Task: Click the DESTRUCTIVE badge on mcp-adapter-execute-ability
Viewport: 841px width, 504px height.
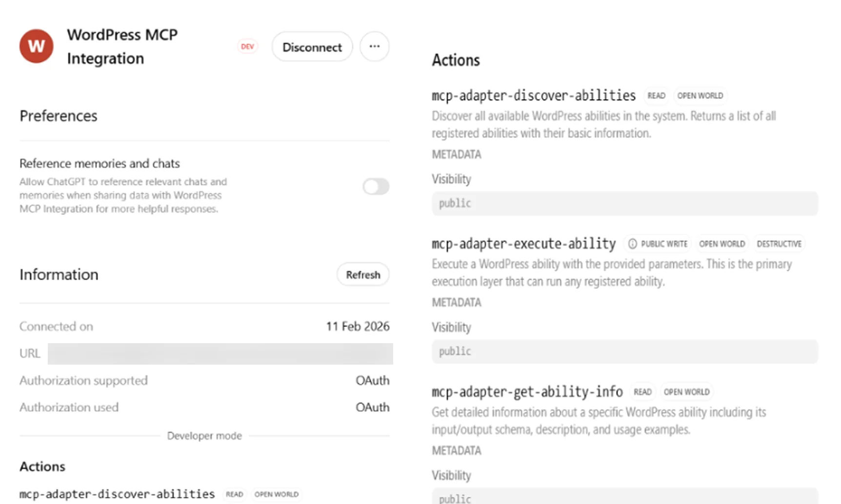Action: click(x=779, y=243)
